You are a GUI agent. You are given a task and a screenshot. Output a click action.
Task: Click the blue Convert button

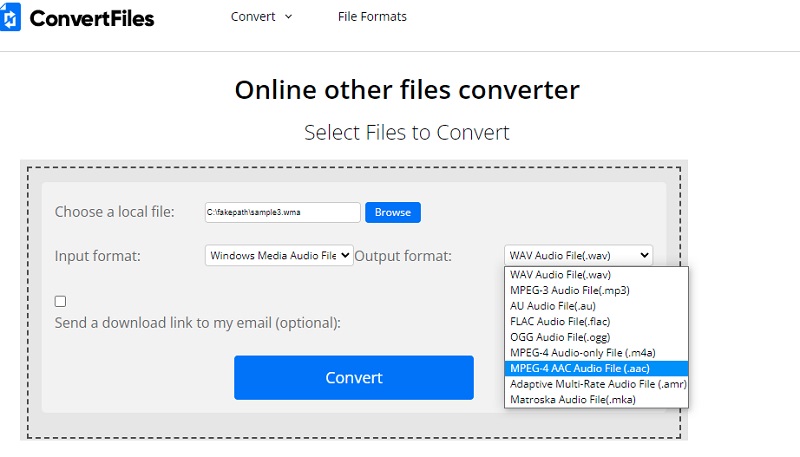354,377
